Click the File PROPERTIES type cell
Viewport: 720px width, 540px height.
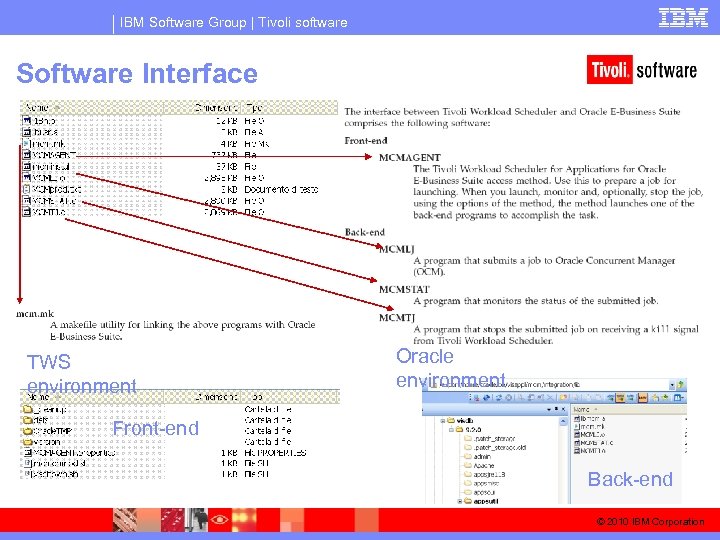(x=275, y=453)
